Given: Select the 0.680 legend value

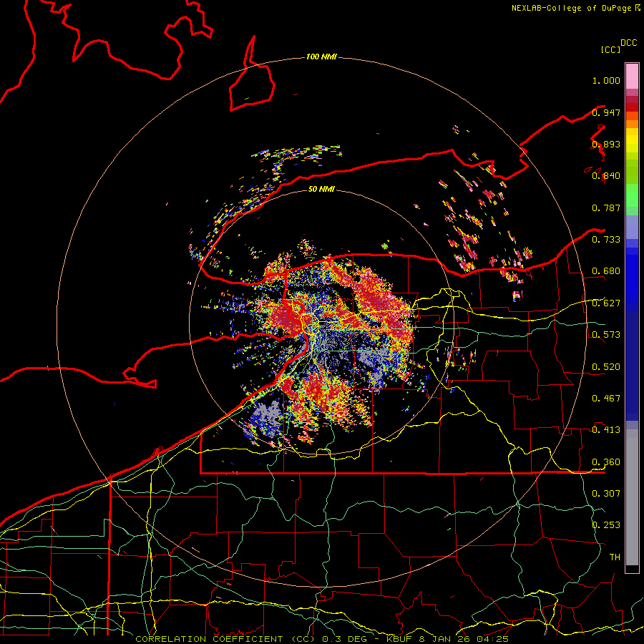Looking at the screenshot, I should 606,271.
